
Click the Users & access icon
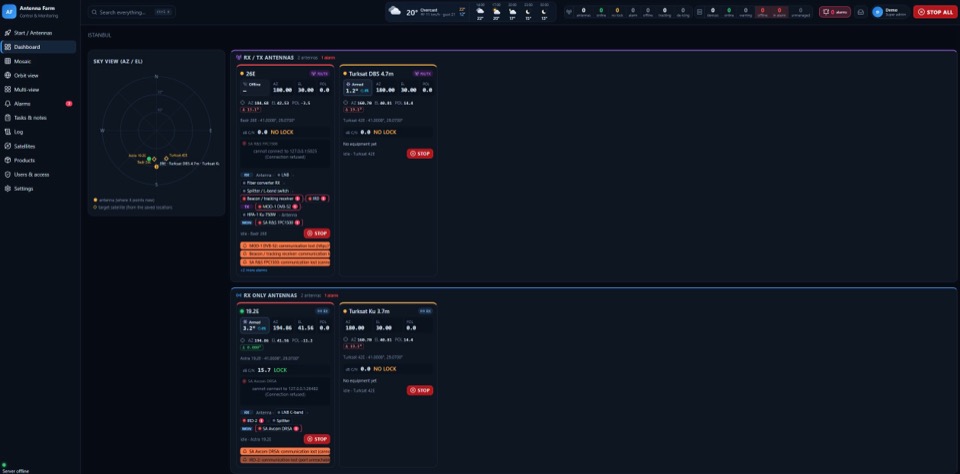pos(7,175)
